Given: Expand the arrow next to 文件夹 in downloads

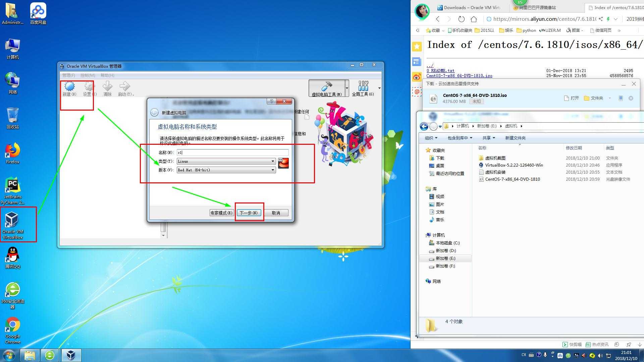Looking at the screenshot, I should [x=609, y=98].
